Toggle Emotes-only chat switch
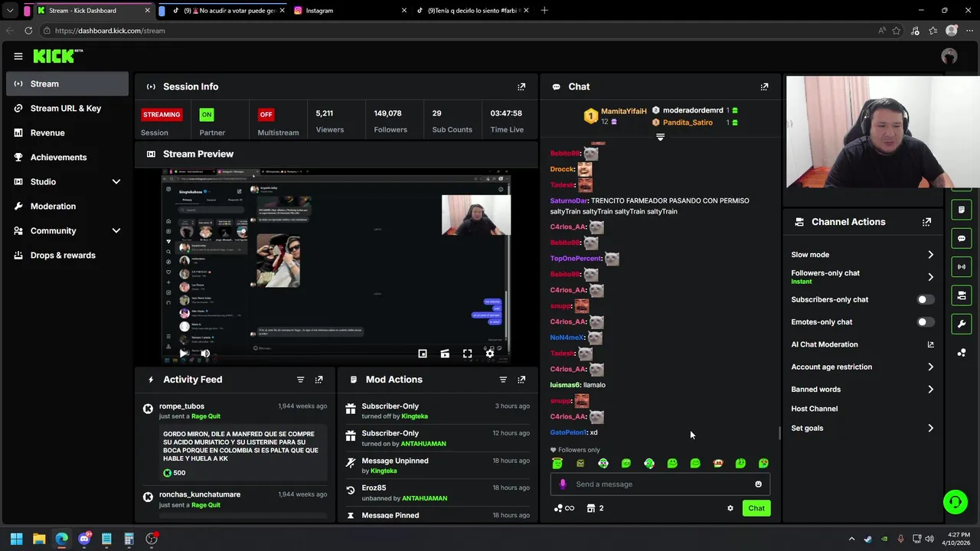Screen dimensions: 980x551 pos(925,322)
